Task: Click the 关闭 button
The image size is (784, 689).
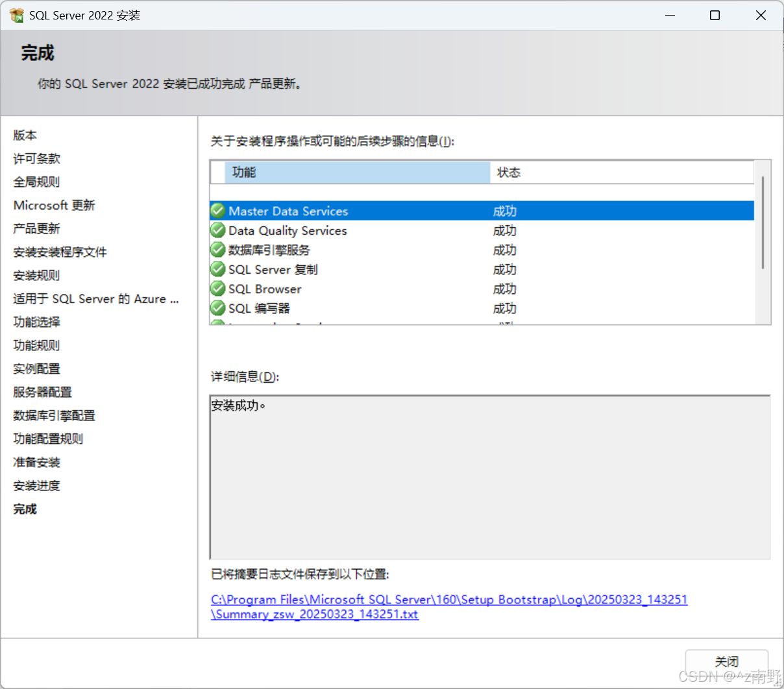Action: coord(726,661)
